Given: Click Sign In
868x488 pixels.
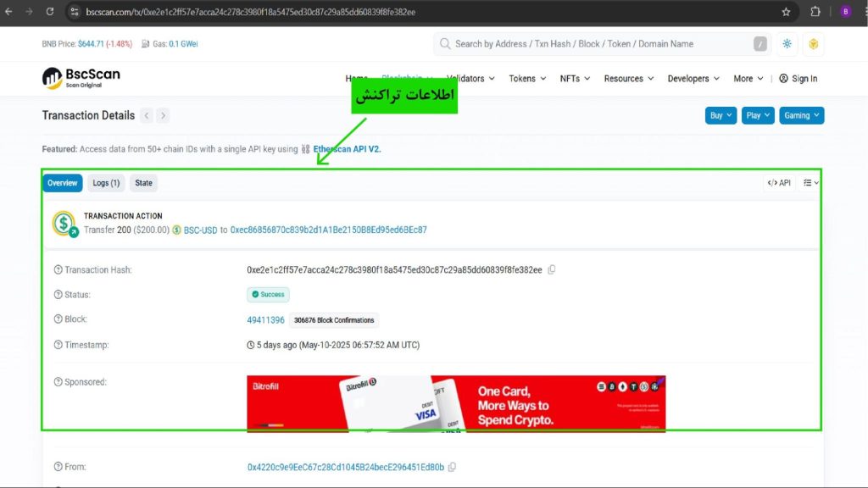Looking at the screenshot, I should [798, 79].
